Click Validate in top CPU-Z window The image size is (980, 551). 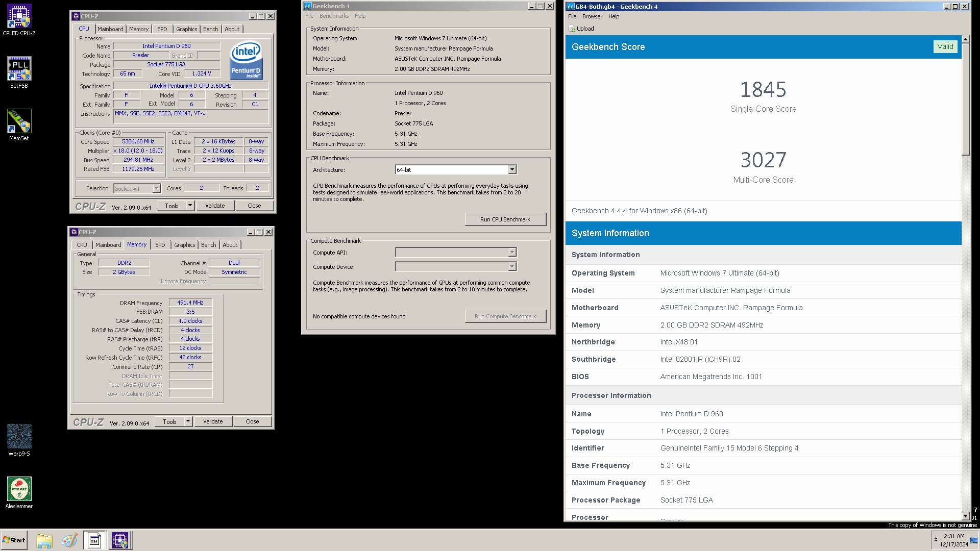215,206
